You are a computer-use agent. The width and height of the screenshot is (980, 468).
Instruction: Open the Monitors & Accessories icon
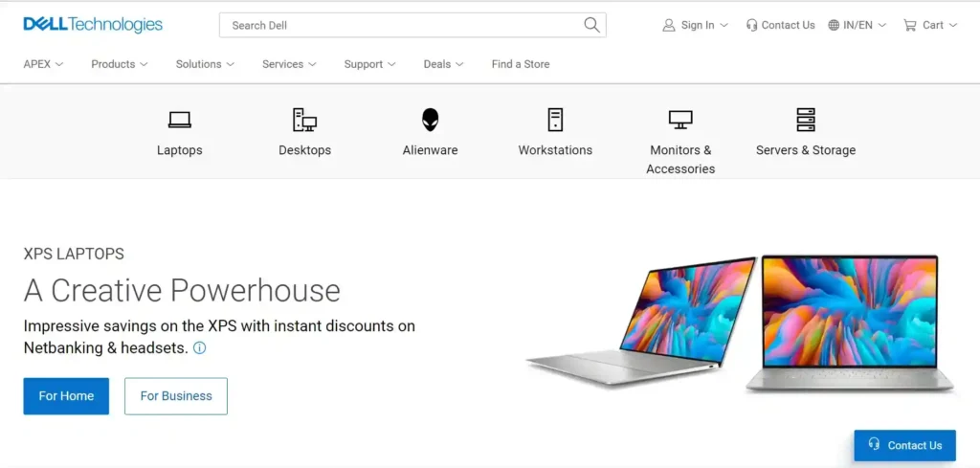click(x=680, y=120)
